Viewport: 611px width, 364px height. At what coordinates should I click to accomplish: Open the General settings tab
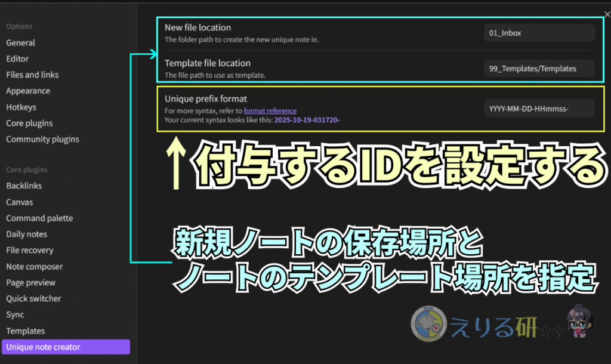pos(21,43)
